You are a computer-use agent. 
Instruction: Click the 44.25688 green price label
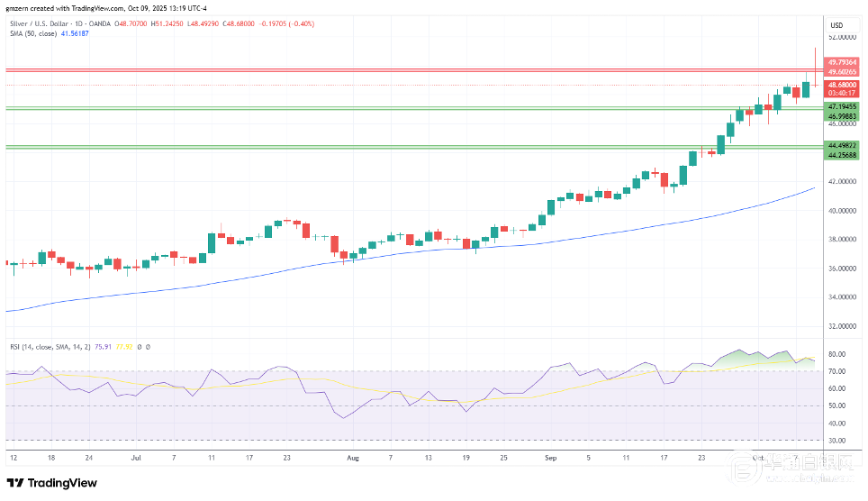(842, 154)
